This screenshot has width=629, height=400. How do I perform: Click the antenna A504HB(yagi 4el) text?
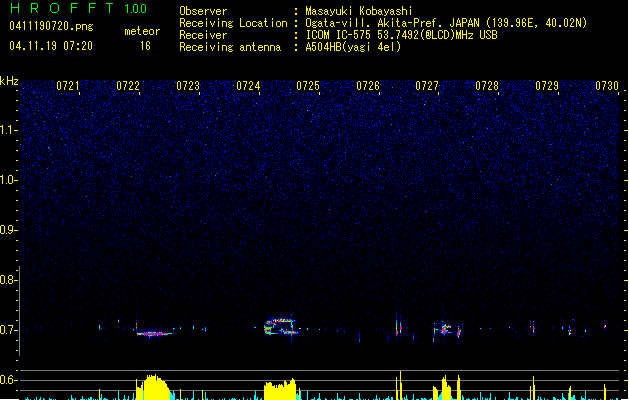(x=353, y=47)
